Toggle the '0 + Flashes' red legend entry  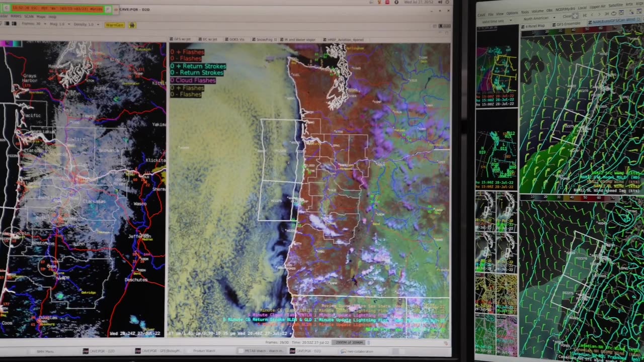187,52
